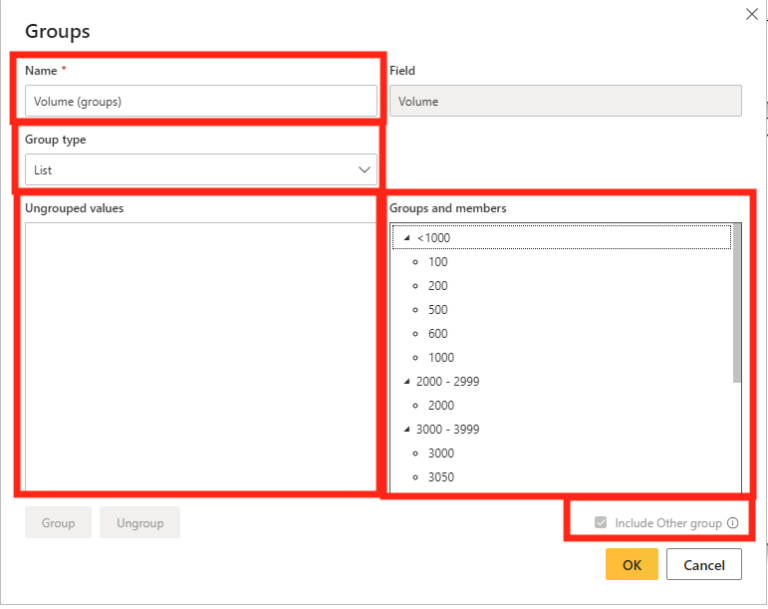Viewport: 768px width, 609px height.
Task: Click the Include Other group info icon
Action: point(732,523)
